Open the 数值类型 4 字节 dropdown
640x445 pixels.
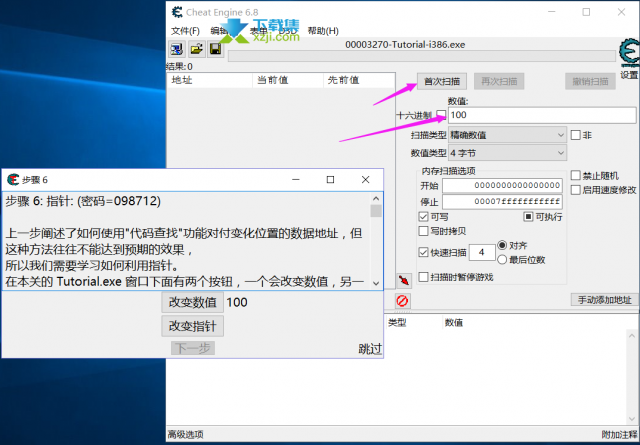[507, 153]
